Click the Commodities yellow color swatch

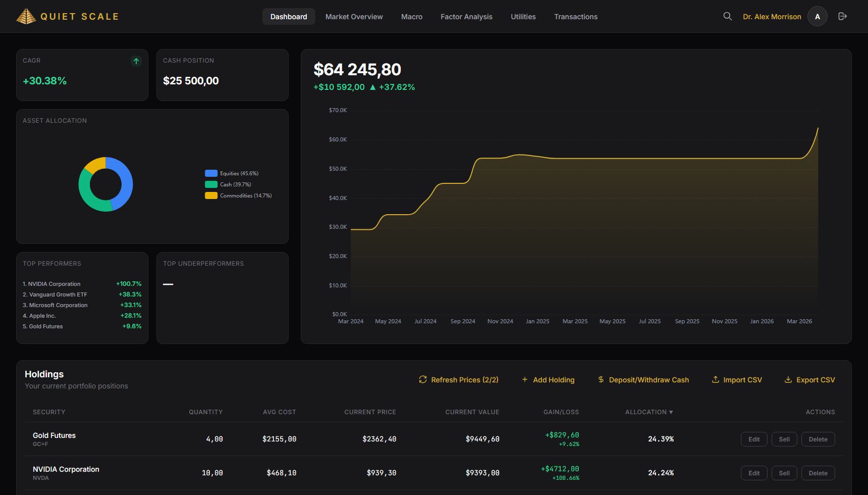coord(210,195)
